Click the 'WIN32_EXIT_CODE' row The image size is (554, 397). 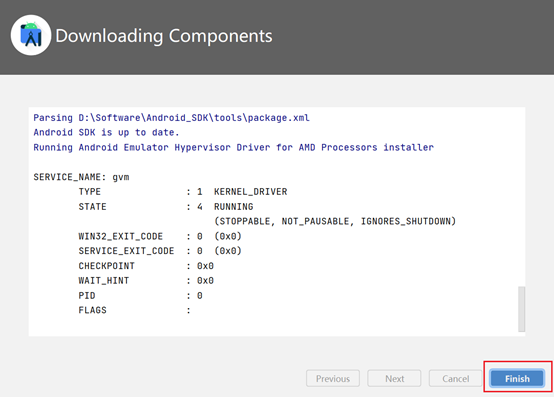click(x=160, y=236)
